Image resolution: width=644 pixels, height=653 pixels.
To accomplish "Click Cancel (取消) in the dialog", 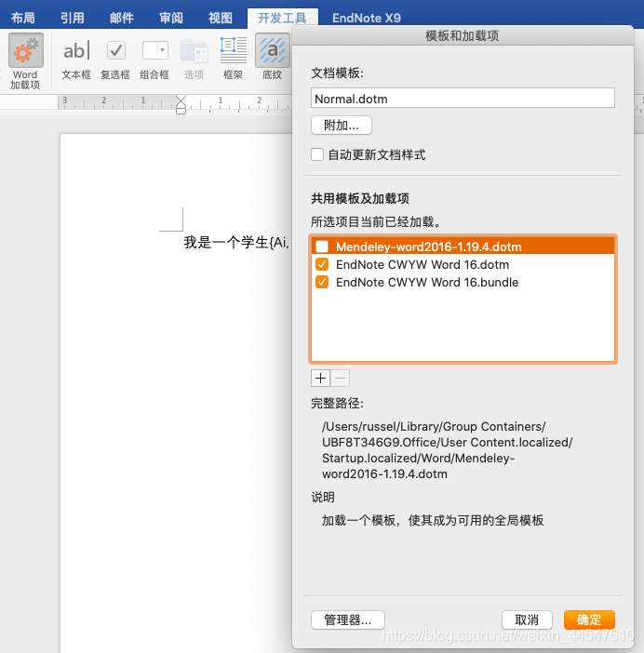I will [527, 620].
